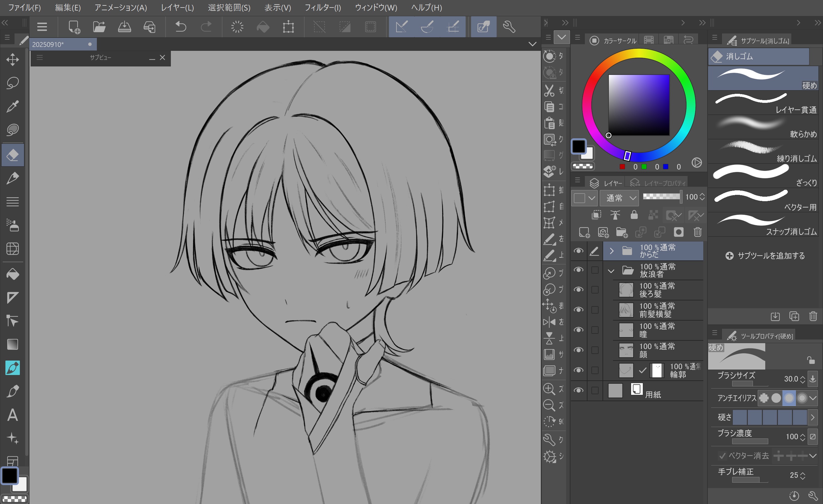The height and width of the screenshot is (504, 823).
Task: Click the Lock Layer padlock icon
Action: click(634, 215)
